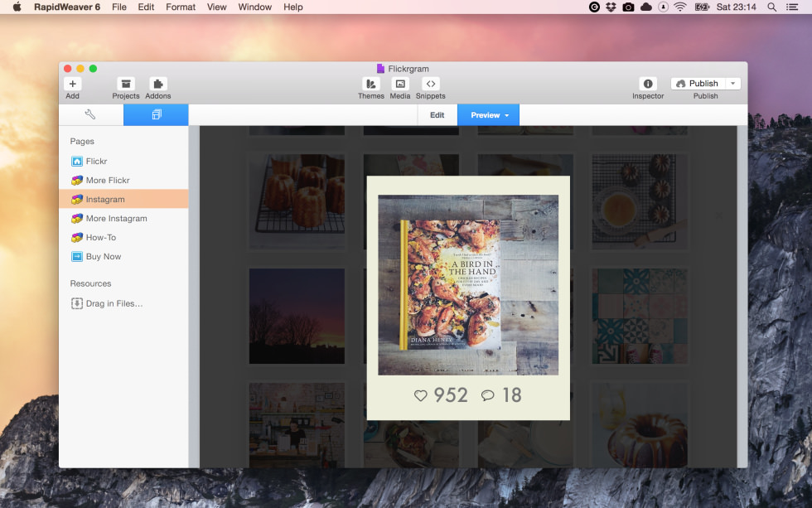Expand the Publish dropdown arrow
812x508 pixels.
(x=732, y=84)
